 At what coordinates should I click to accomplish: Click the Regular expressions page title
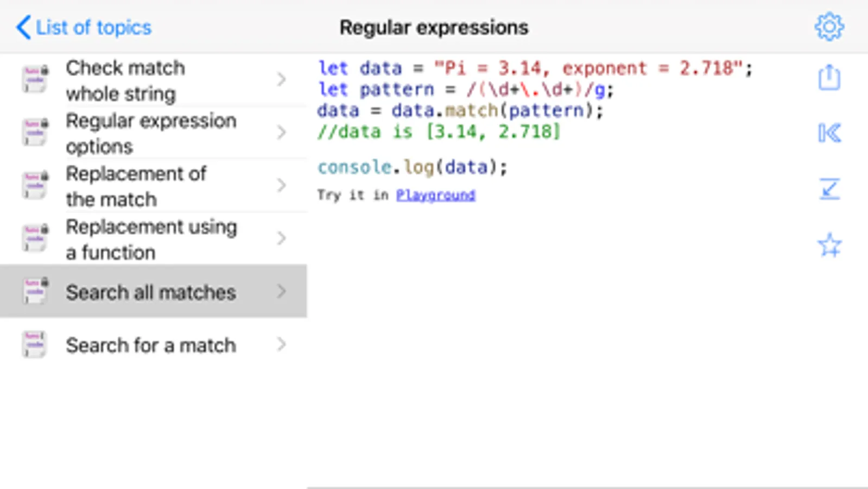point(434,27)
